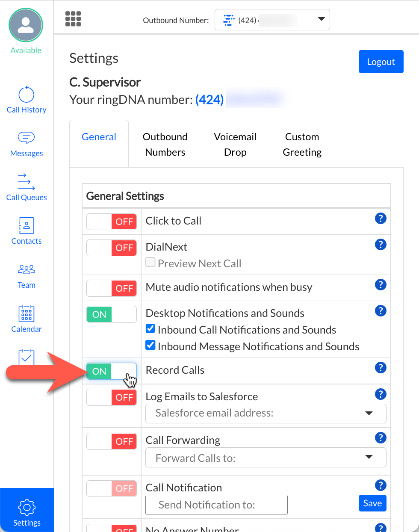Image resolution: width=419 pixels, height=532 pixels.
Task: Click the dial pad grid icon
Action: (x=73, y=19)
